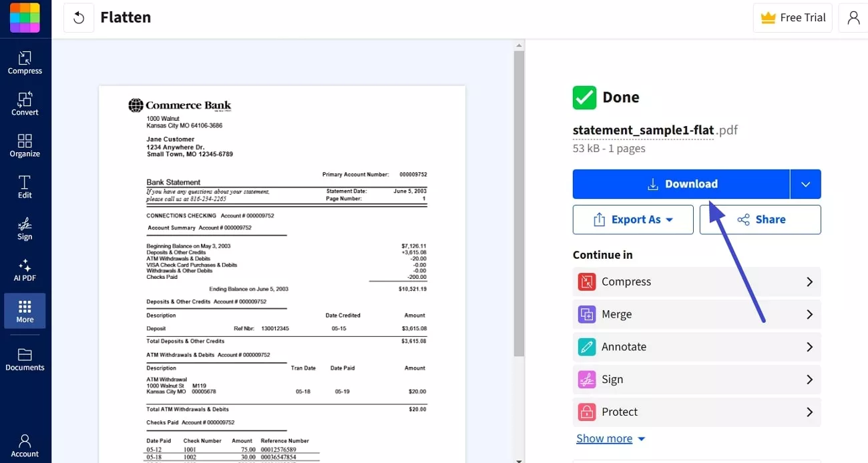The width and height of the screenshot is (868, 463).
Task: Click the user profile icon at top right
Action: click(x=853, y=18)
